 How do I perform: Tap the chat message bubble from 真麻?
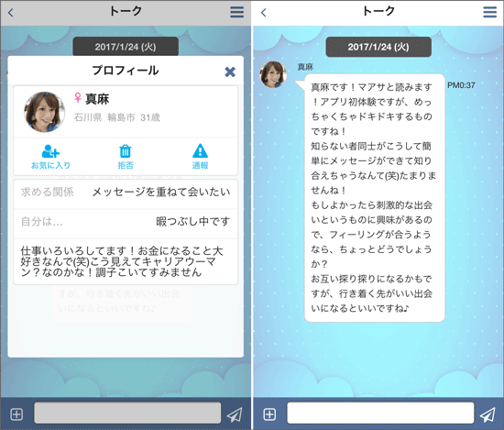click(375, 198)
